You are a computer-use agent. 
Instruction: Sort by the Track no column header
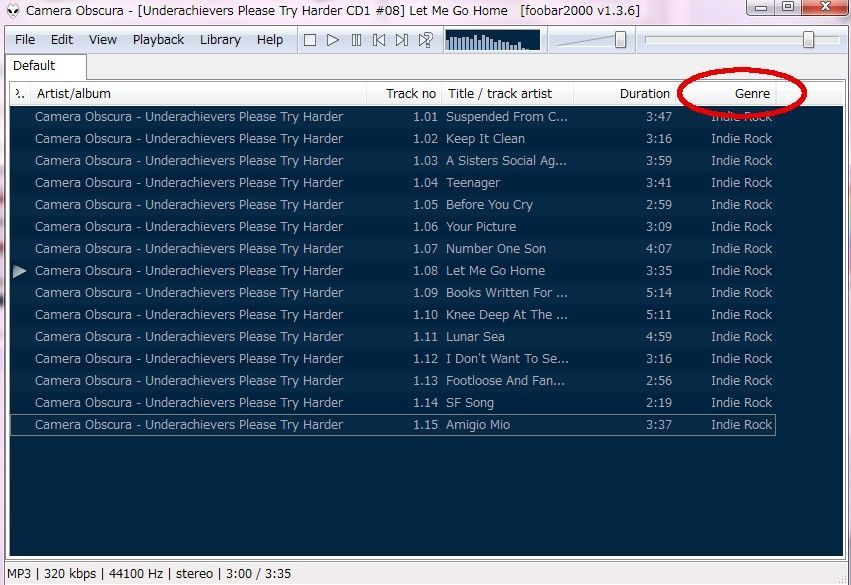(x=404, y=93)
